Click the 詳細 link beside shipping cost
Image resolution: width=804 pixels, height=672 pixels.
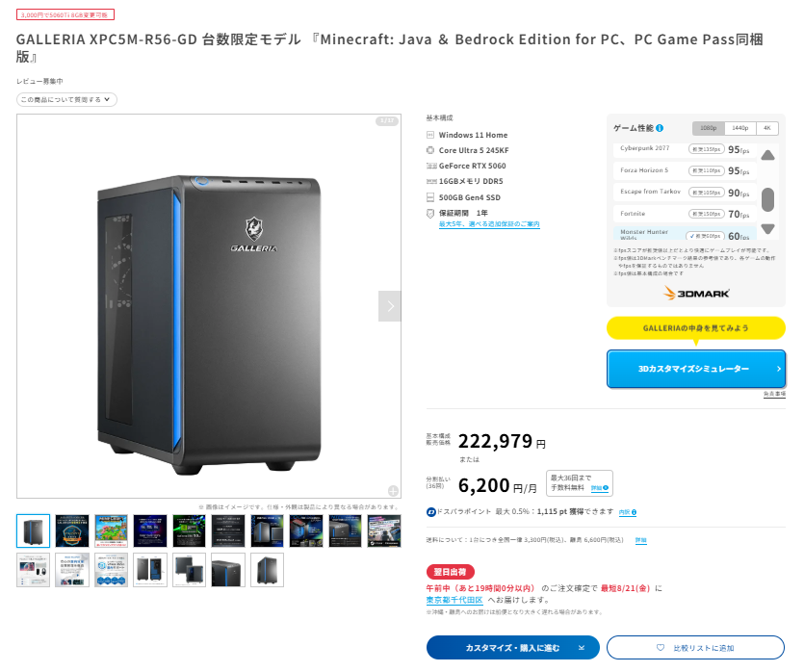641,540
